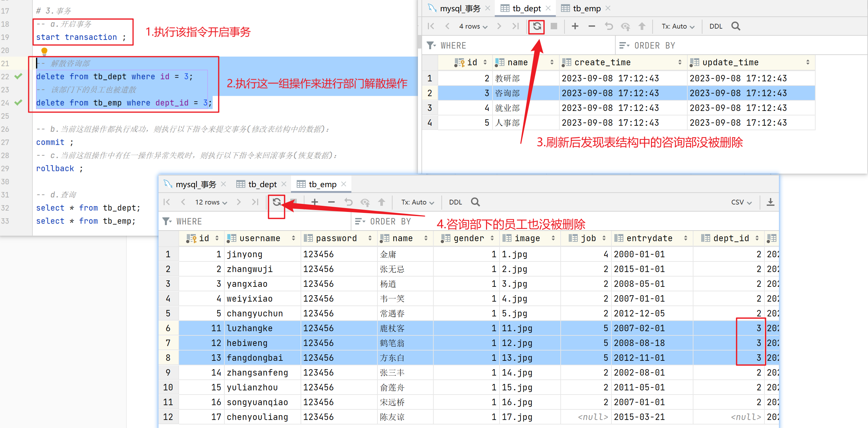Add row with plus in tb_emp toolbar
Viewport: 868px width, 428px height.
click(x=314, y=202)
